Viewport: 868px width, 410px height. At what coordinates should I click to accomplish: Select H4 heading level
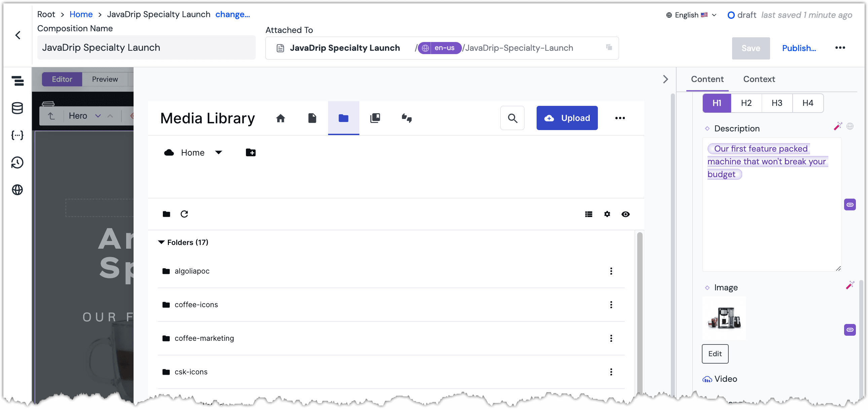tap(808, 103)
